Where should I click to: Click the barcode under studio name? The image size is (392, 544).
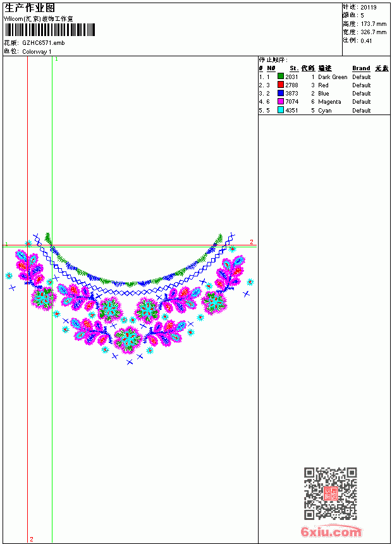49,30
